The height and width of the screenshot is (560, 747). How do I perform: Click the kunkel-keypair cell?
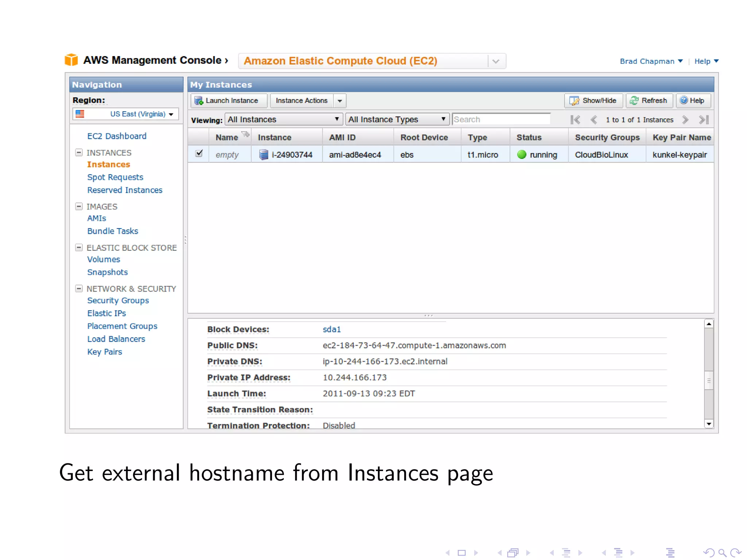[x=680, y=155]
